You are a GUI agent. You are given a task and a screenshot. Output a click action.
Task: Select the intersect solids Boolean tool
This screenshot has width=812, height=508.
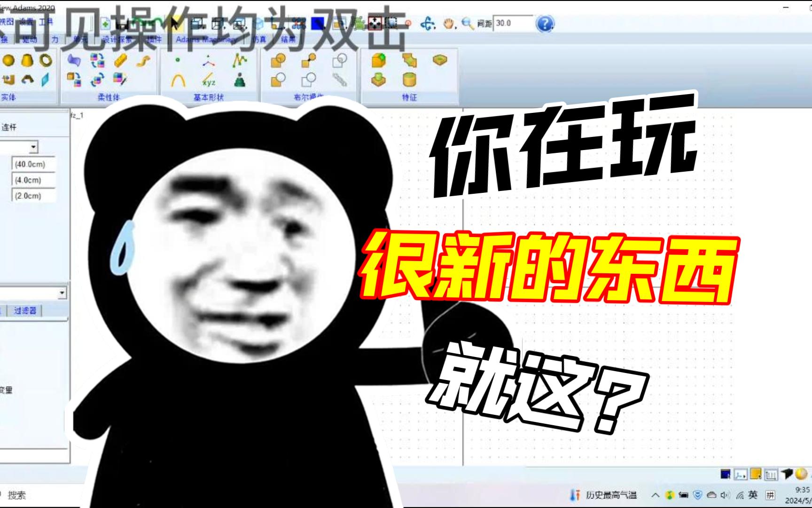[339, 61]
